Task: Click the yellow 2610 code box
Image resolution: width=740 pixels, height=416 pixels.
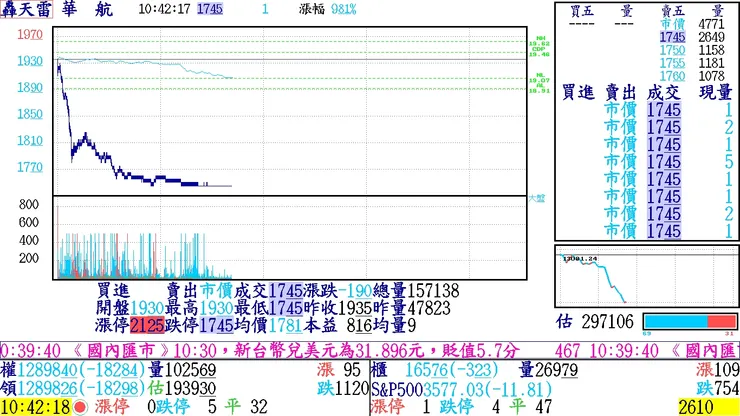Action: [x=708, y=407]
